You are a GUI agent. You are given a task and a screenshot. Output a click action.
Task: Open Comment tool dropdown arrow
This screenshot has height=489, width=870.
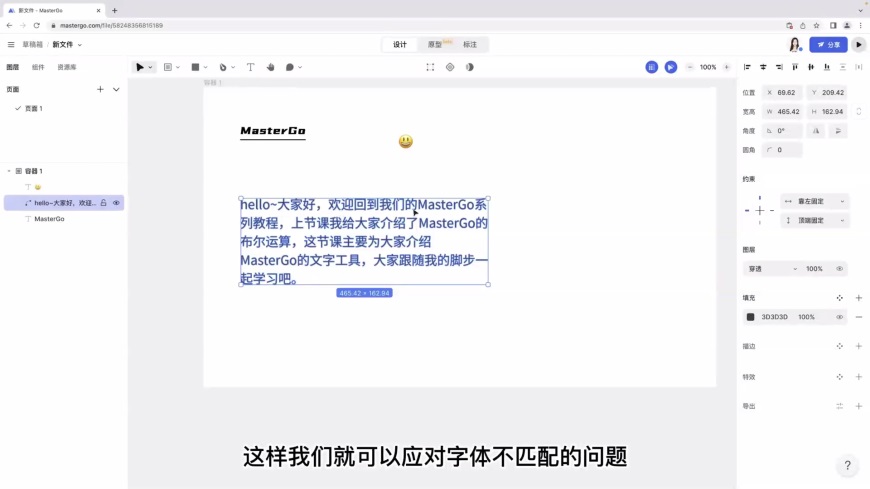[300, 67]
